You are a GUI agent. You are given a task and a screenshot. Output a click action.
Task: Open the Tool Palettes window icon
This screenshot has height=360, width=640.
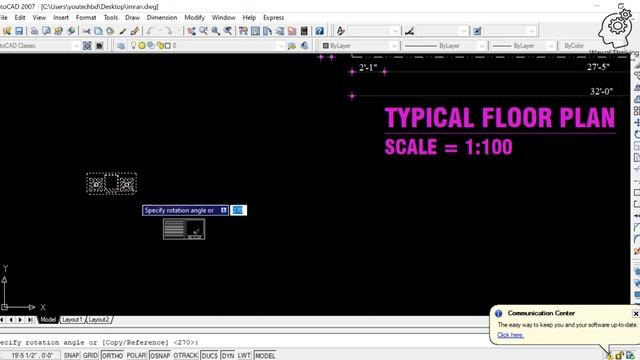[268, 31]
